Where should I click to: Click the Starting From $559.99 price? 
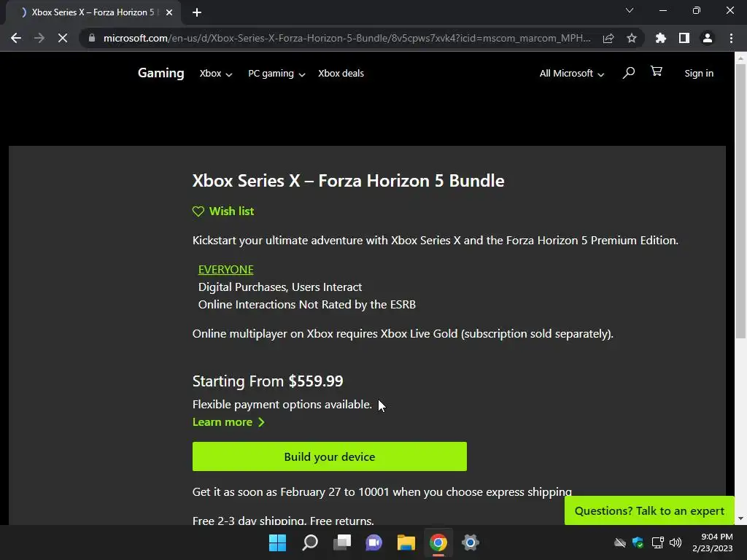click(268, 381)
